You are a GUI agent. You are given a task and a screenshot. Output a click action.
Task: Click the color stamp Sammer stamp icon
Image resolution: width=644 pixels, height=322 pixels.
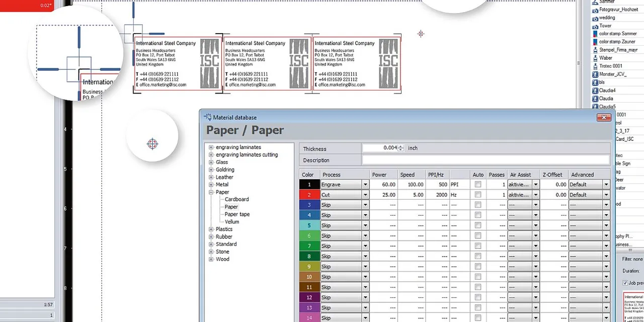[596, 33]
